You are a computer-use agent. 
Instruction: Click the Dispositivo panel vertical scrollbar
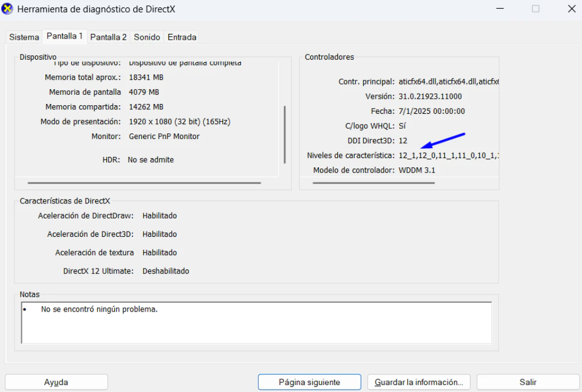[x=285, y=134]
